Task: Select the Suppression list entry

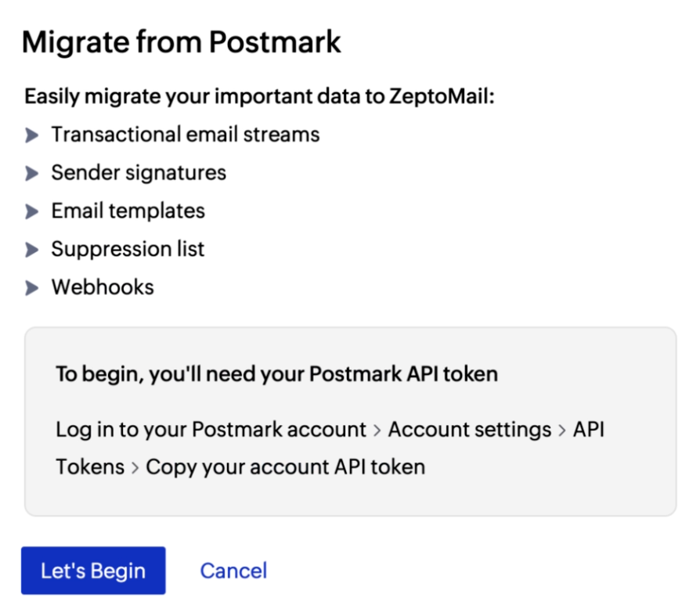Action: coord(128,250)
